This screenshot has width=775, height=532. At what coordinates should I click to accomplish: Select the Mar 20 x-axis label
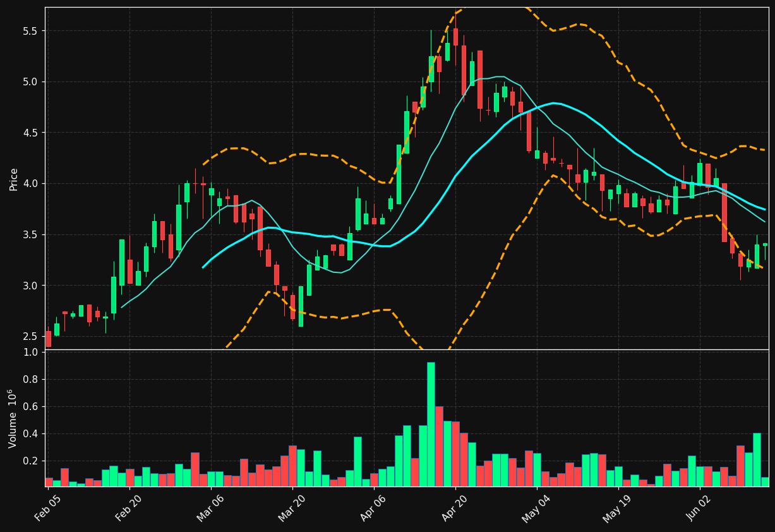point(292,509)
